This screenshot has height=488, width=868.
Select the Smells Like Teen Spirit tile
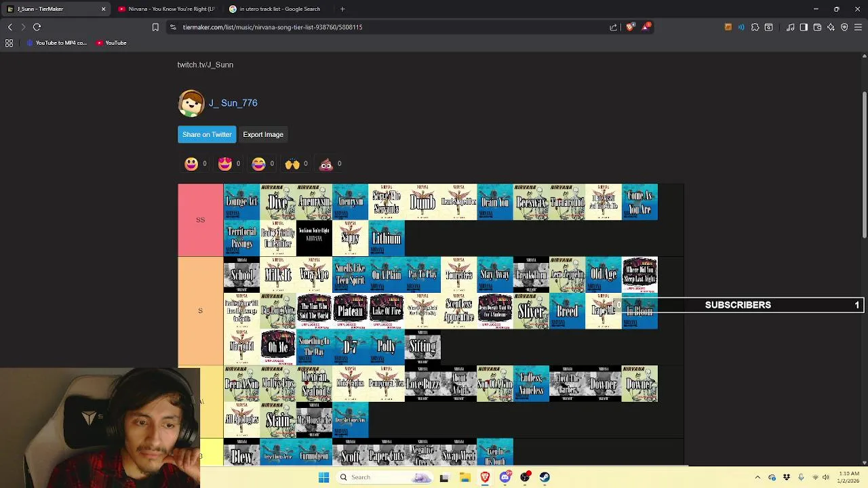(x=350, y=274)
